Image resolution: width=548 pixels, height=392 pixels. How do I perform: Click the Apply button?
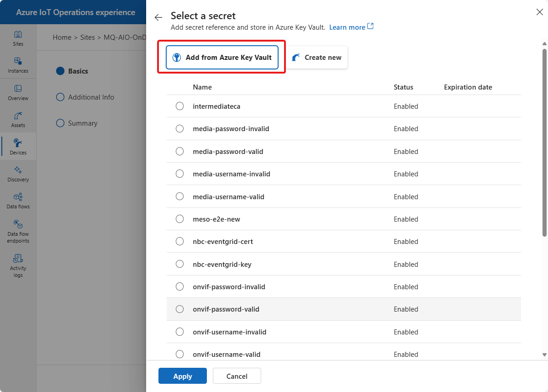183,376
